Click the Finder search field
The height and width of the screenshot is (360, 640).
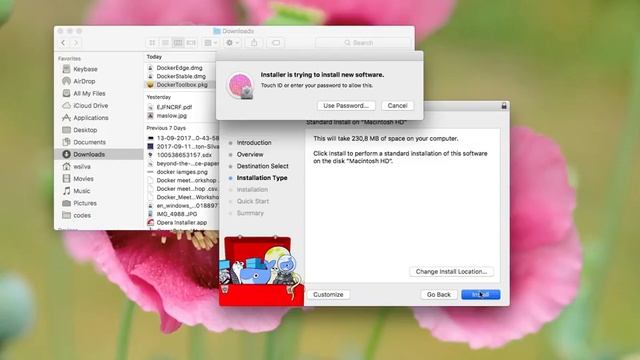click(362, 42)
